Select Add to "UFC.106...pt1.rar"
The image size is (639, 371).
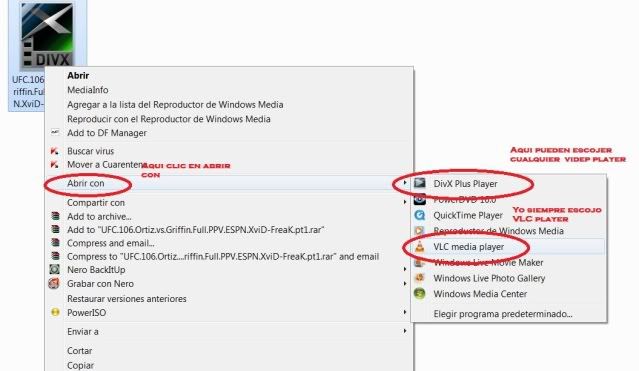coord(196,230)
